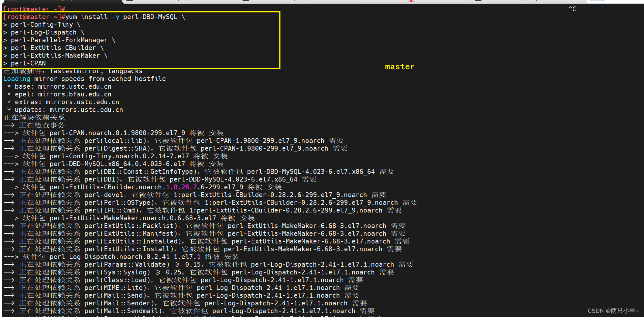Click the 'perl-Log-Dispatch.noarch.0.2.41-1.el7.1' package line
Image resolution: width=644 pixels, height=317 pixels.
121,257
